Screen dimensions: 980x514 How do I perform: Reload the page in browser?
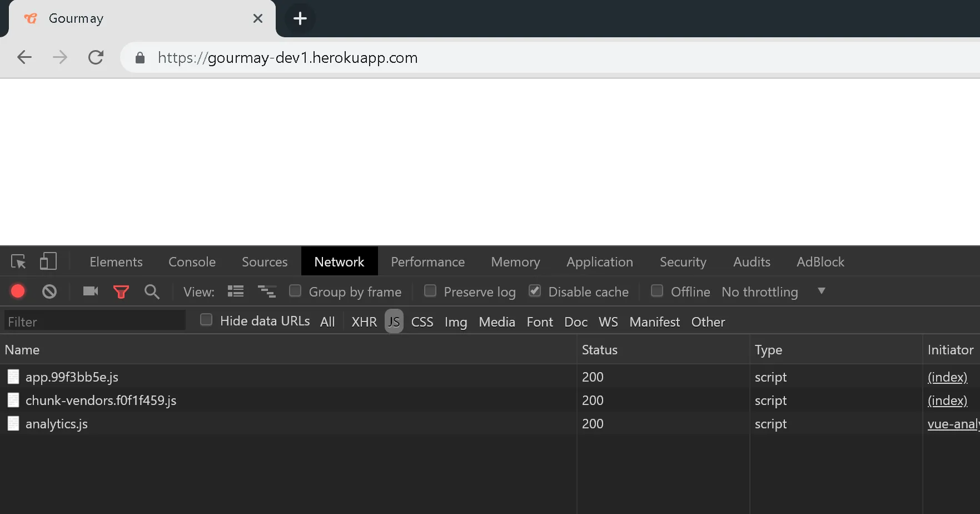click(x=96, y=57)
